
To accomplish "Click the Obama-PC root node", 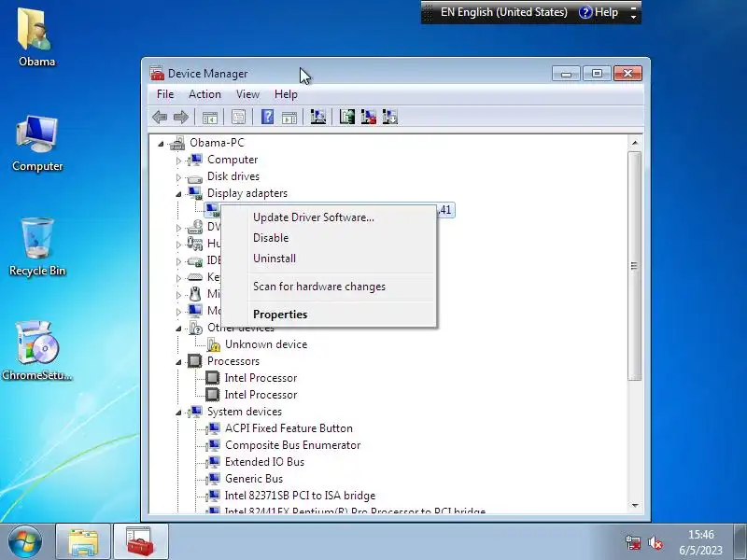I will 217,143.
